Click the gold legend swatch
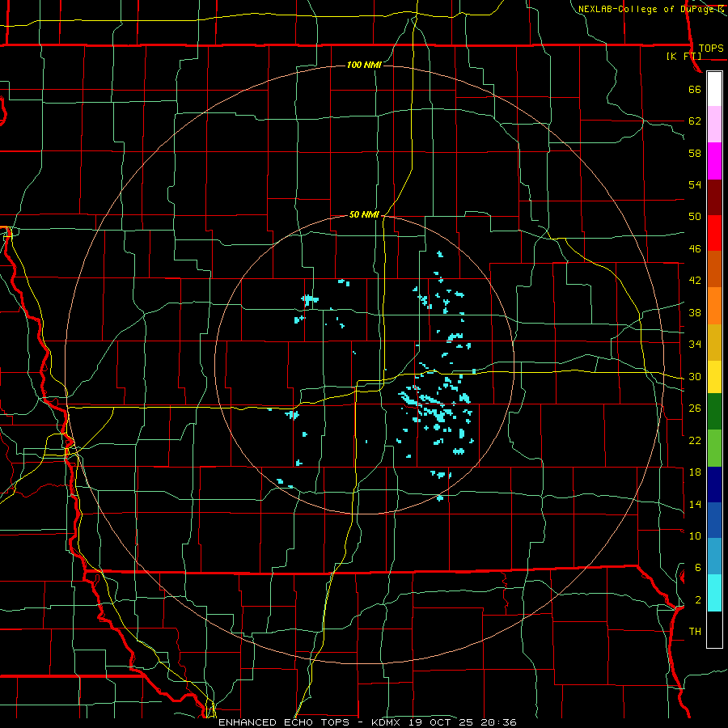Viewport: 728px width, 728px height. tap(714, 343)
